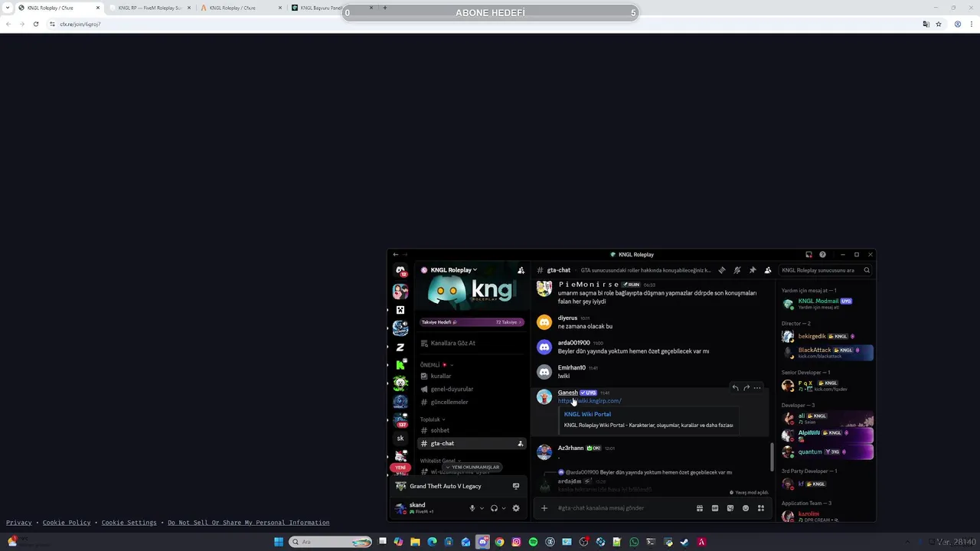Open Cookie Settings link on page
This screenshot has width=980, height=551.
coord(129,523)
